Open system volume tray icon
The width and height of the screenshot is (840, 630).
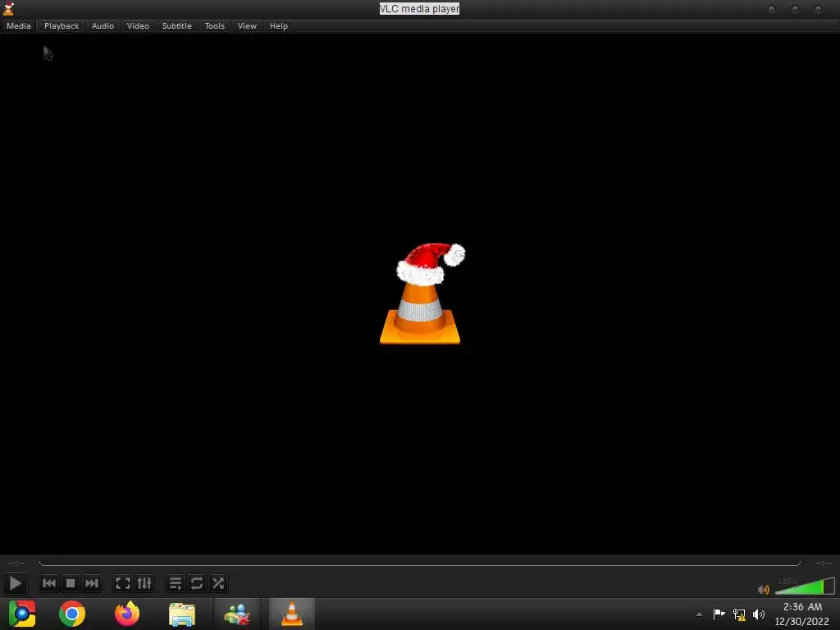759,614
